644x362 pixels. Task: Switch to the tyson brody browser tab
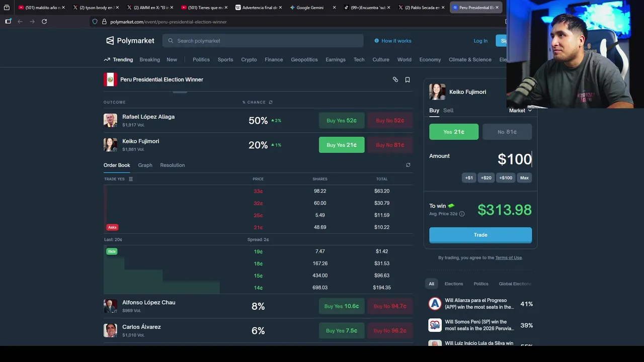(96, 8)
